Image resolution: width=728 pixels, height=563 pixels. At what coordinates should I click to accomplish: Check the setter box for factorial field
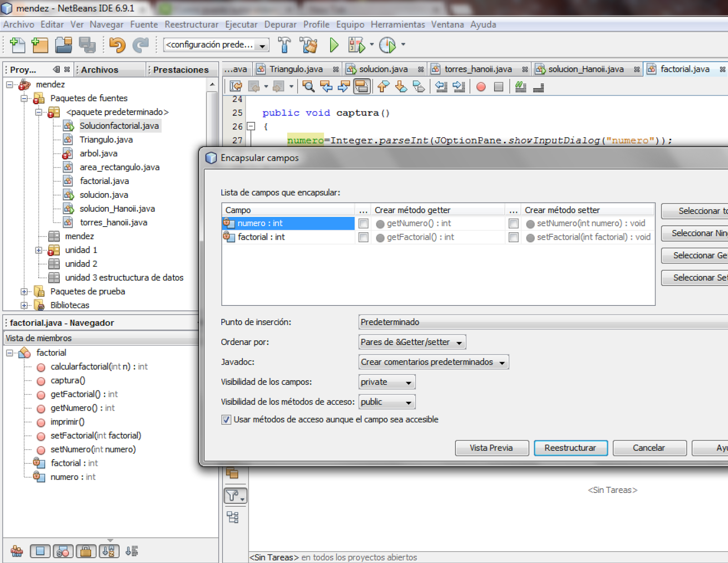tap(514, 237)
